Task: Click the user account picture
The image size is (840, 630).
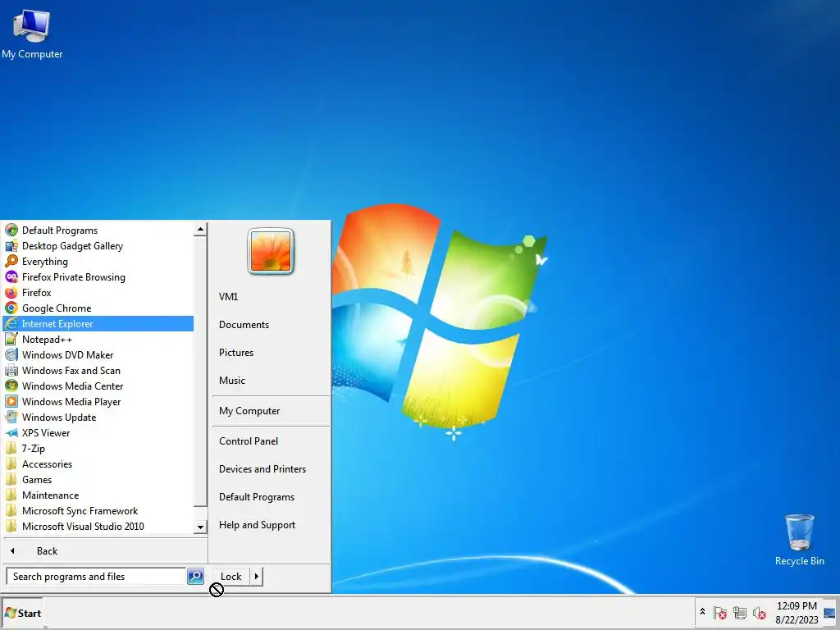Action: coord(271,251)
